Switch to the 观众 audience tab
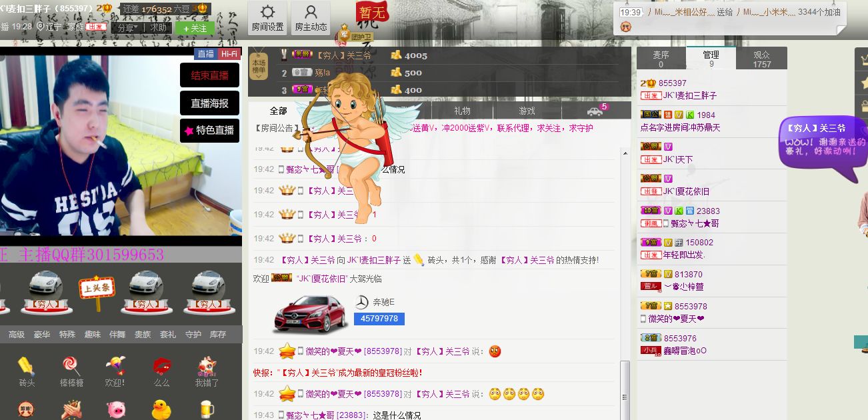Image resolution: width=868 pixels, height=420 pixels. [762, 59]
